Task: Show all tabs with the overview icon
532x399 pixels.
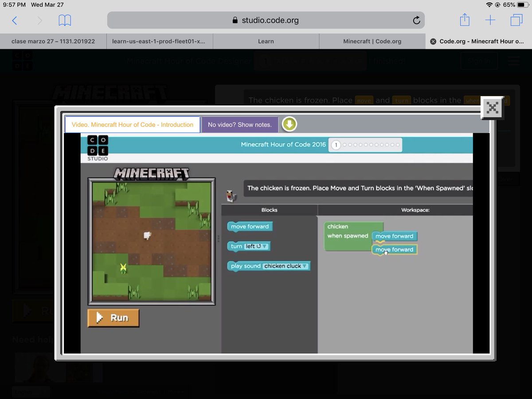Action: click(x=516, y=20)
